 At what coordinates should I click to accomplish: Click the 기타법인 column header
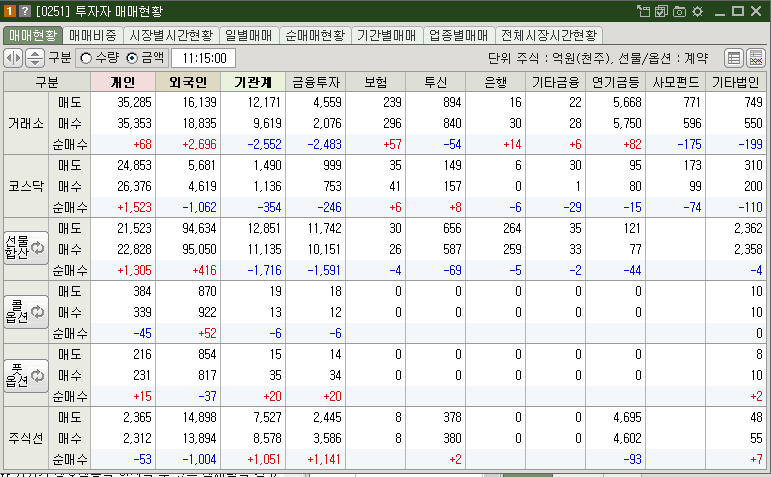pos(736,82)
